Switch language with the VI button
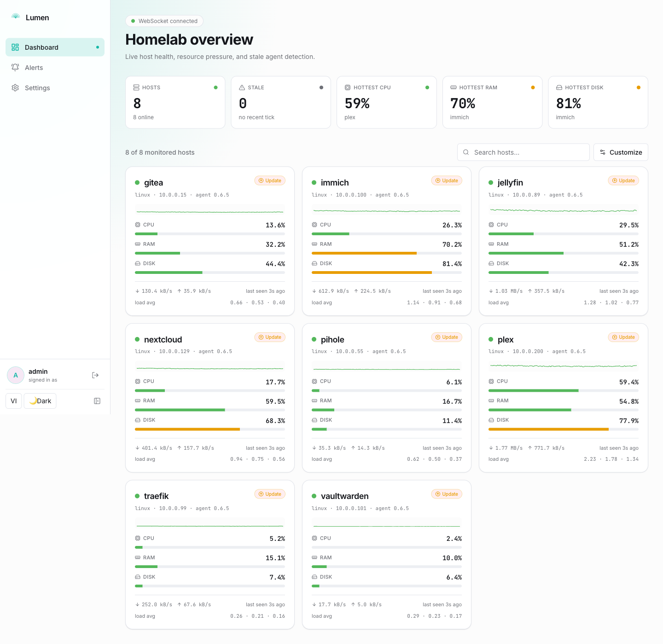Screen dimensions: 663x644 (x=14, y=401)
